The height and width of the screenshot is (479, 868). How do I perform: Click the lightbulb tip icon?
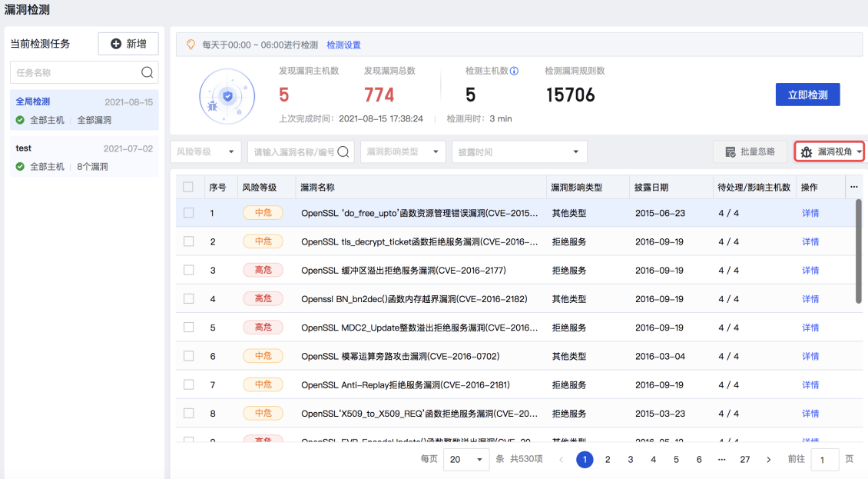(x=190, y=45)
